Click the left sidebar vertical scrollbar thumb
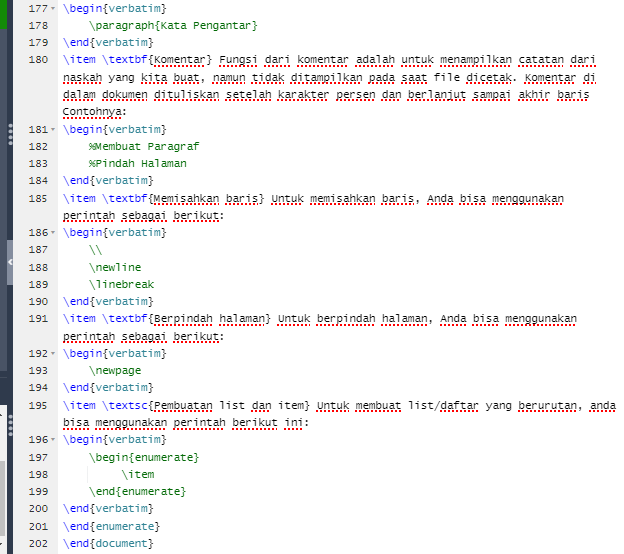Viewport: 624px width, 554px height. click(x=2, y=498)
